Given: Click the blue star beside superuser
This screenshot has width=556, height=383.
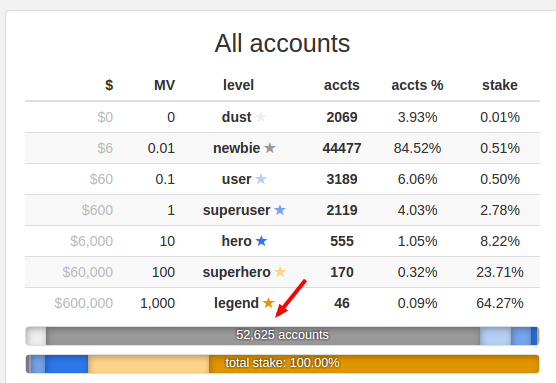Looking at the screenshot, I should point(280,210).
